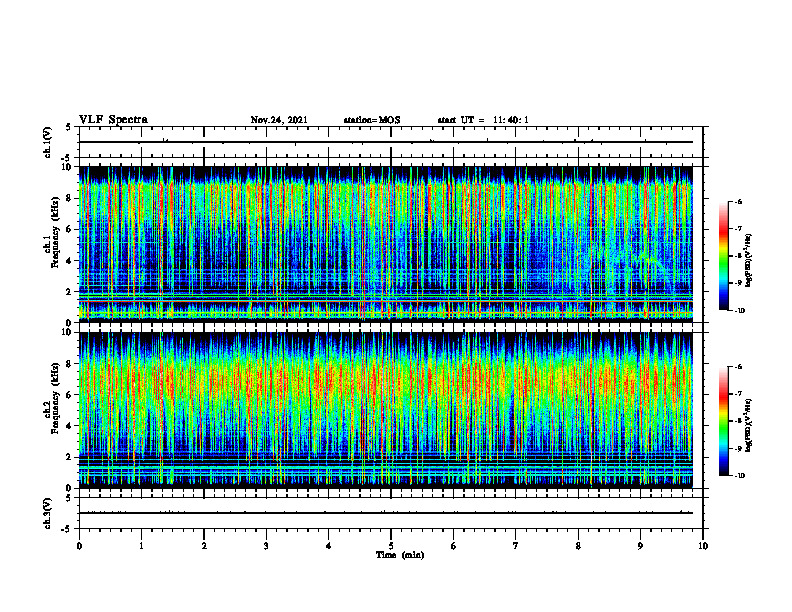Click the ch.2 frequency tick "4"

pyautogui.click(x=70, y=426)
